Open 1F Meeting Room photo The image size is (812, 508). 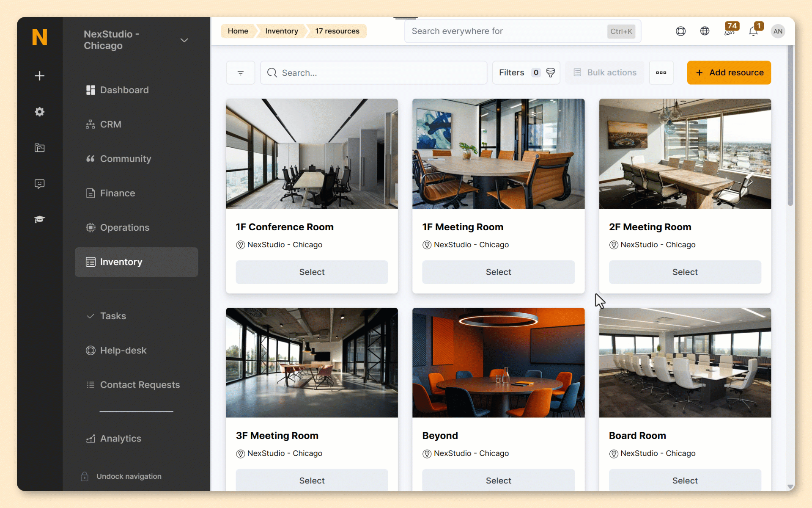[498, 154]
